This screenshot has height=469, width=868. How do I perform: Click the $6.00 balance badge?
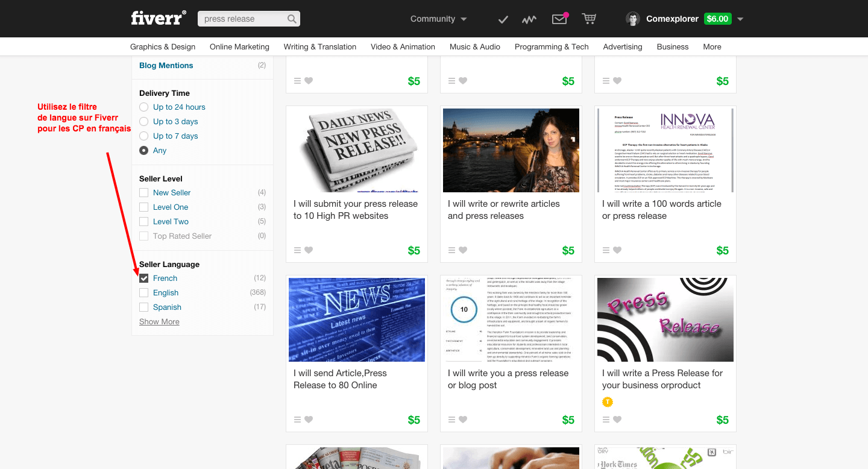[718, 19]
